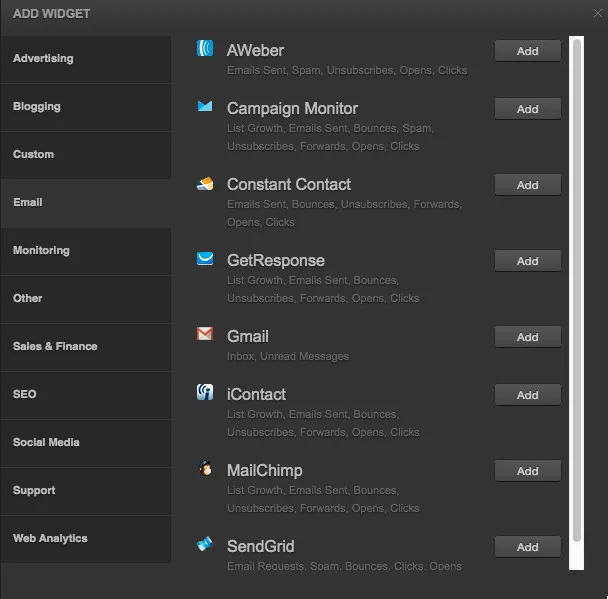
Task: Click the Constant Contact title
Action: click(288, 185)
